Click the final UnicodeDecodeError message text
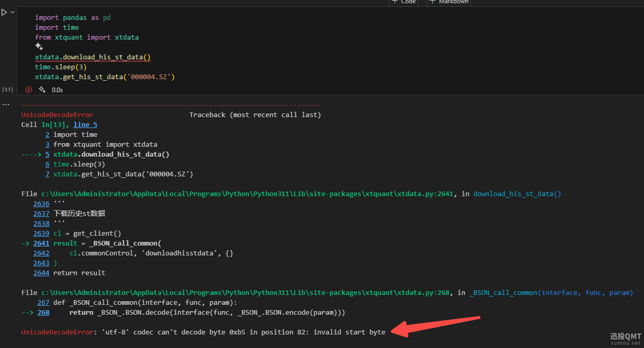The height and width of the screenshot is (348, 644). pos(203,332)
